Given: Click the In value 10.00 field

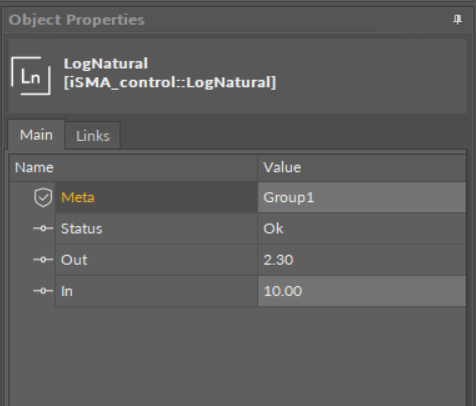Looking at the screenshot, I should pos(362,291).
